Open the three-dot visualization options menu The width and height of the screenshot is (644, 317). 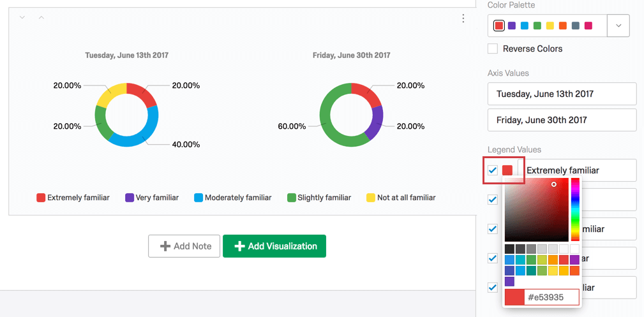463,18
